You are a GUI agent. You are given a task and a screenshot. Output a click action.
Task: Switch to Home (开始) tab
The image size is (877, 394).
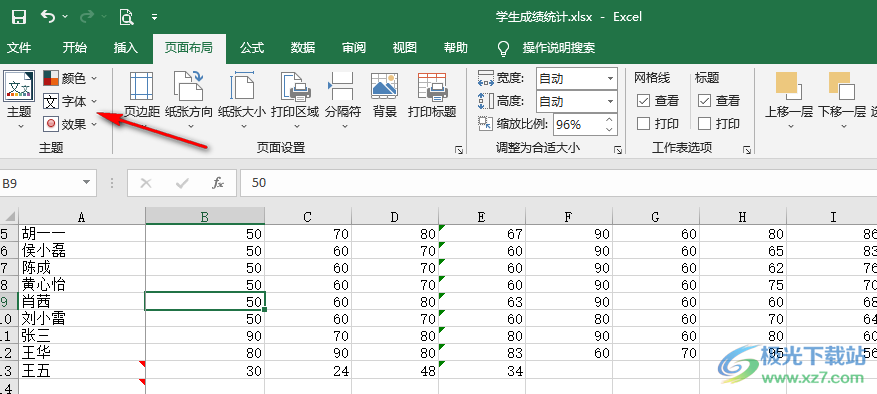pos(74,48)
